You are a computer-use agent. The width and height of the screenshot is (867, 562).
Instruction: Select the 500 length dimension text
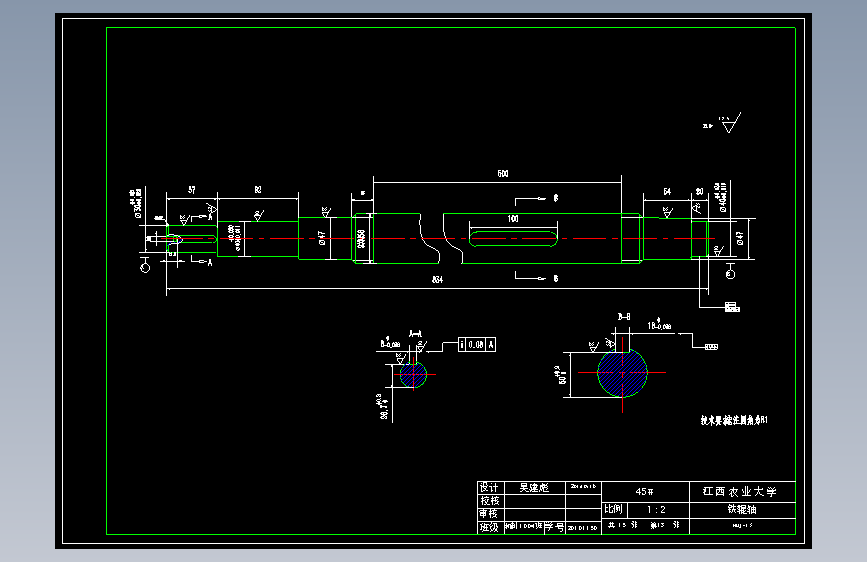click(x=503, y=174)
